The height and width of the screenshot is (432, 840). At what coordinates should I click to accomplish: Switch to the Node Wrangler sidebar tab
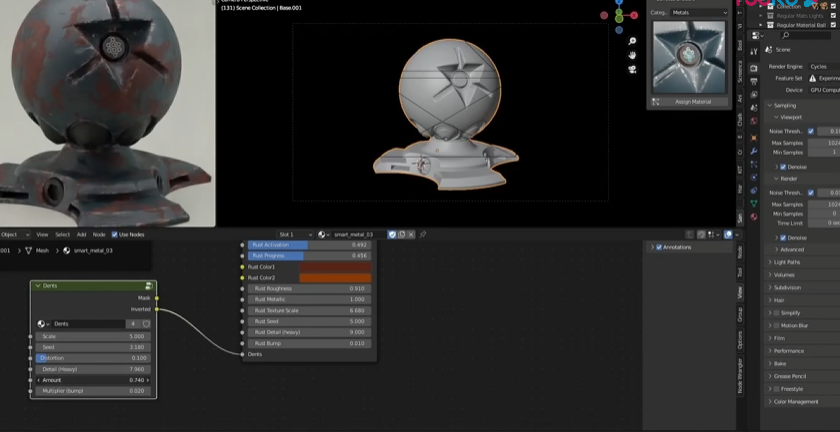click(740, 376)
